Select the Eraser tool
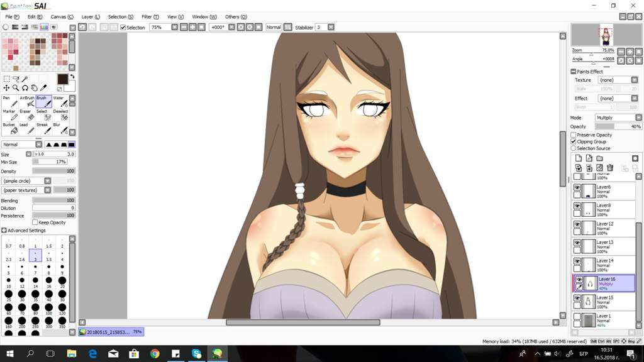This screenshot has width=644, height=362. (x=27, y=114)
